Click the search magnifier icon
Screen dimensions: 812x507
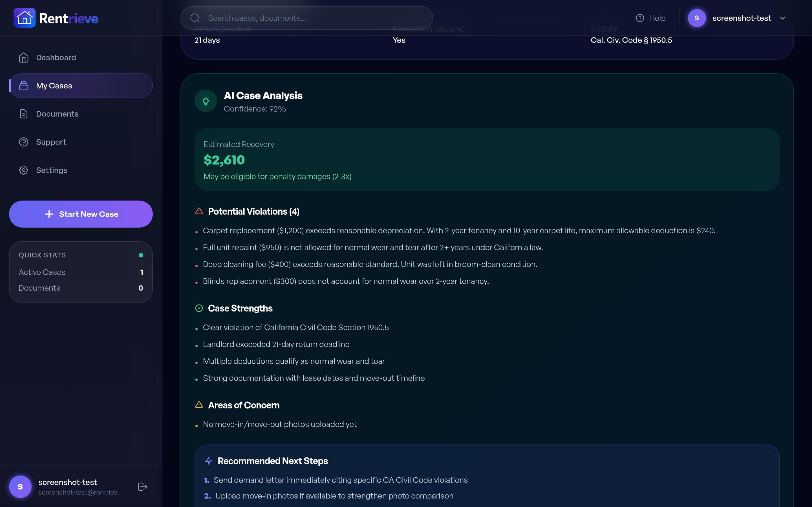[195, 18]
